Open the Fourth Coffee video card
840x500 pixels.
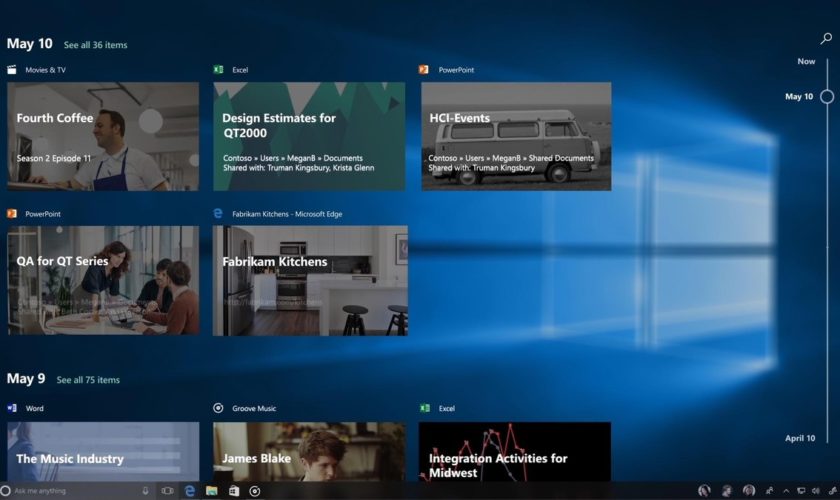coord(103,136)
